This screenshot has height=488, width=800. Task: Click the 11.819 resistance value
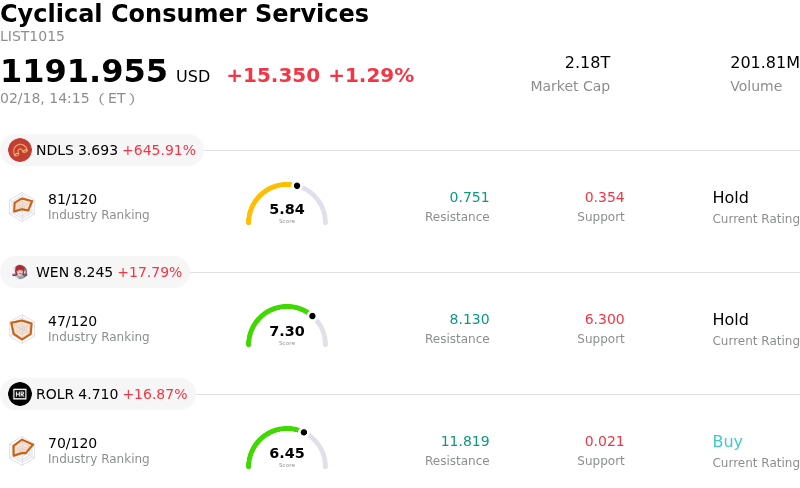pyautogui.click(x=465, y=441)
